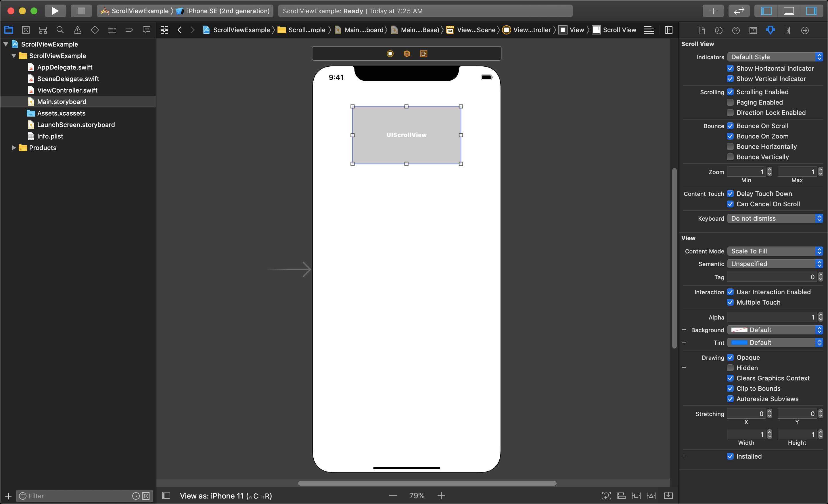Open the Report navigator
This screenshot has height=504, width=828.
(x=147, y=30)
